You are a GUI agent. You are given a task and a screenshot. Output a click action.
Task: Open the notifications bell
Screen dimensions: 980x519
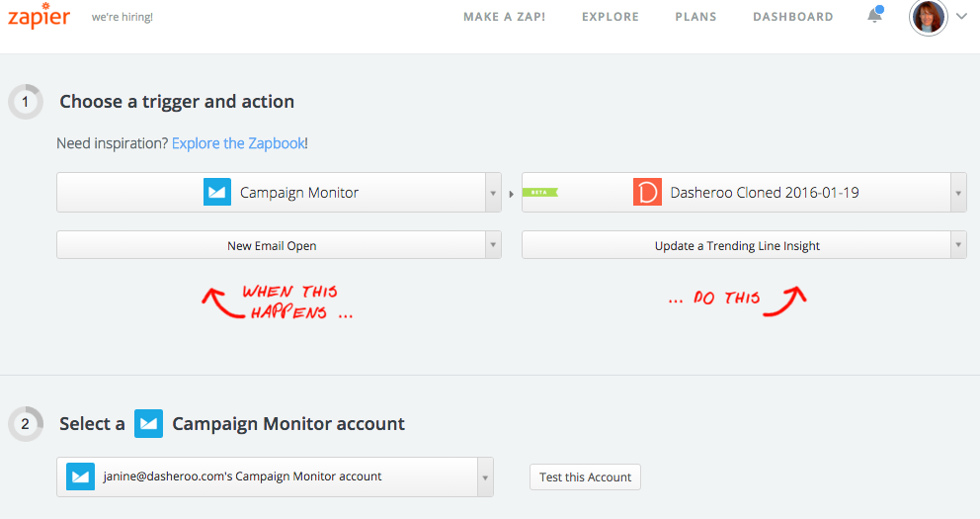[x=875, y=15]
